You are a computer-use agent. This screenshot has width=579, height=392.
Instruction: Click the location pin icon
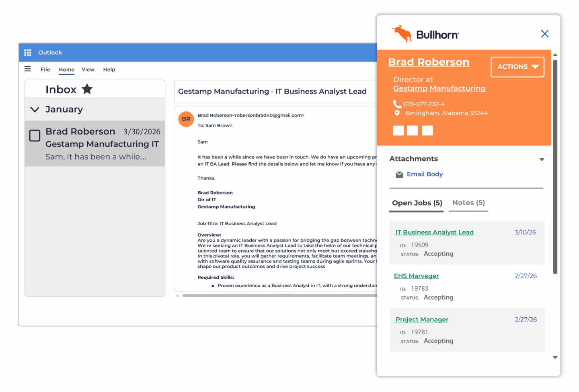click(397, 113)
